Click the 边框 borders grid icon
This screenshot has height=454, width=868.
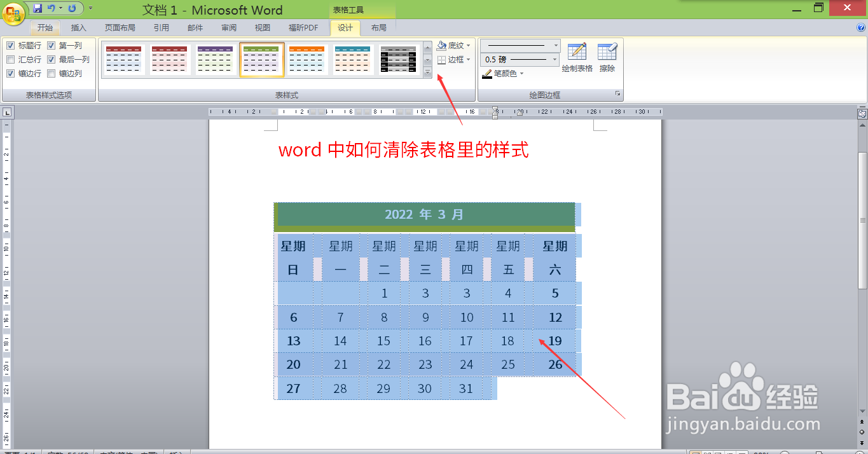[441, 59]
